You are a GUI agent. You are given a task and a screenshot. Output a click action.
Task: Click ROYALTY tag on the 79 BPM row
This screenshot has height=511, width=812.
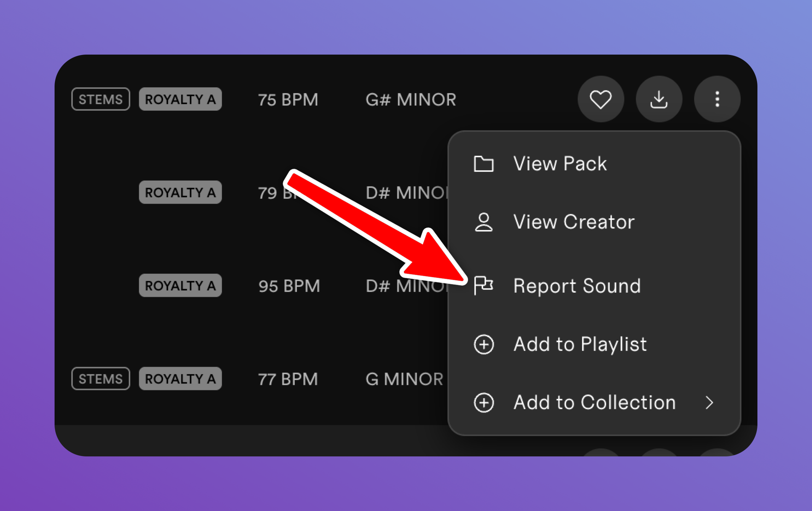tap(180, 193)
